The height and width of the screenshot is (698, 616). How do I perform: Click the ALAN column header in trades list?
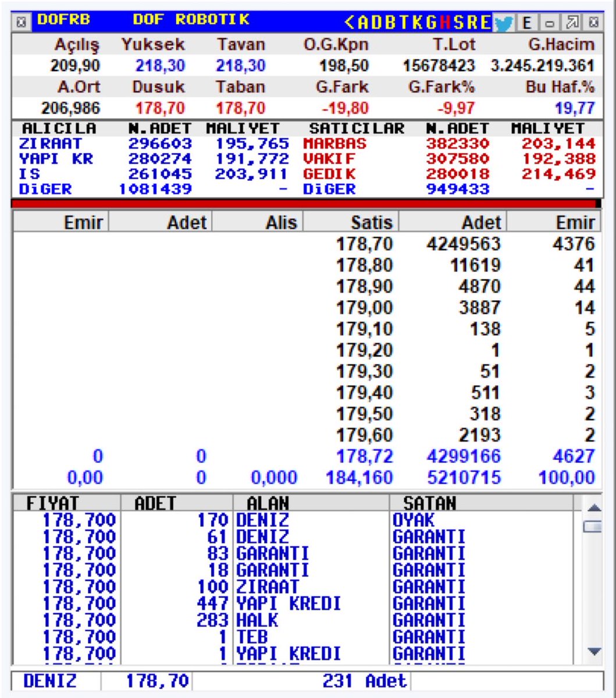312,503
